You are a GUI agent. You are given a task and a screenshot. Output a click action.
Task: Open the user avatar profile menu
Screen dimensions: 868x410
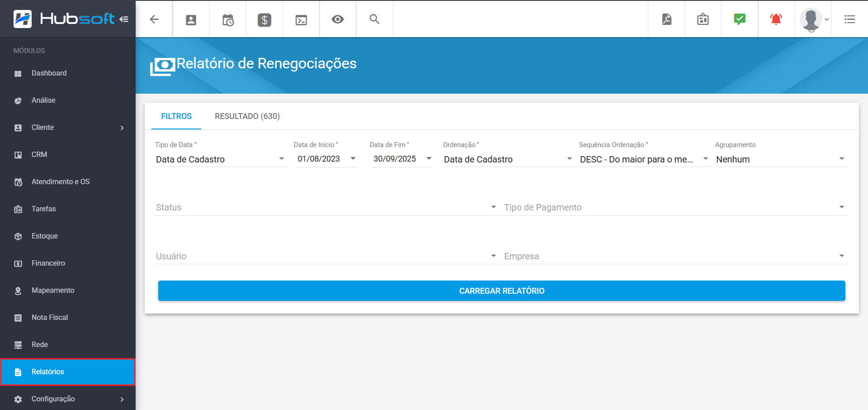tap(813, 19)
